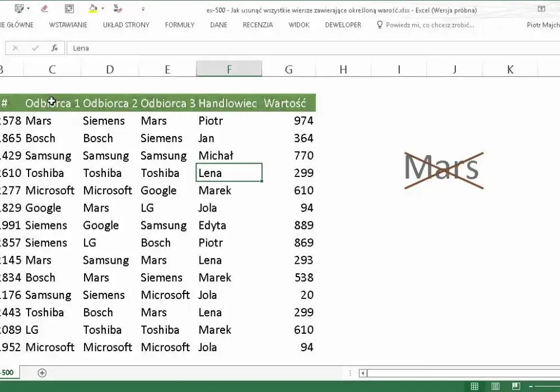This screenshot has width=560, height=392.
Task: Click the framed swap-arrows icon in quick access toolbar
Action: tap(69, 8)
